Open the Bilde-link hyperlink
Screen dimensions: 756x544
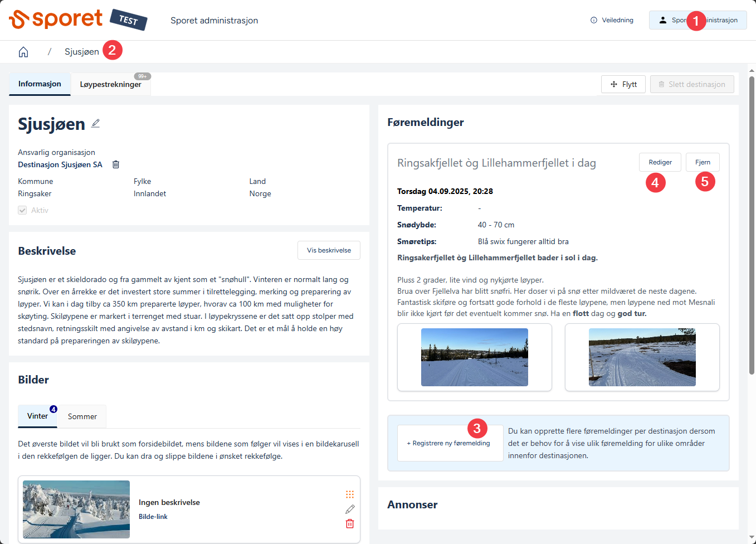153,517
